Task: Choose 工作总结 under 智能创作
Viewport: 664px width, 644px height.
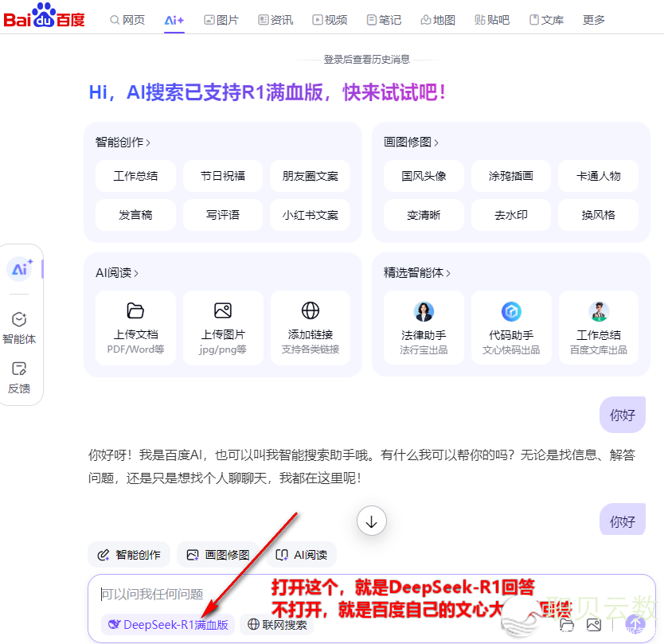Action: [135, 176]
